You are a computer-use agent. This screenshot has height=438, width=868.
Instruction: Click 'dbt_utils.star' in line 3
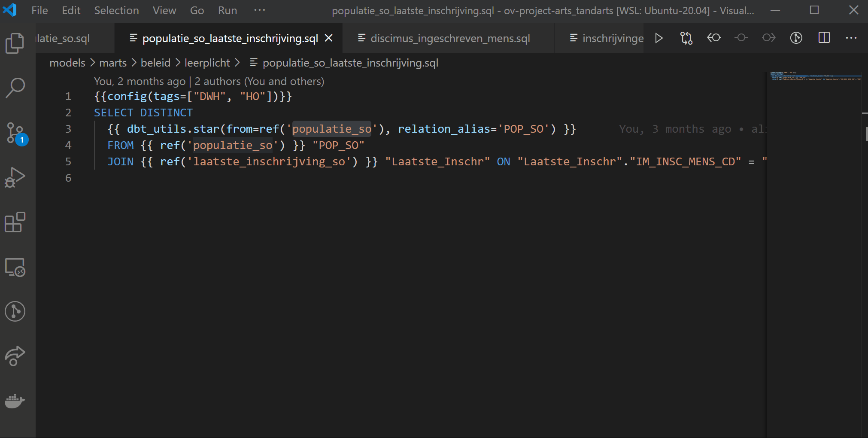tap(173, 129)
